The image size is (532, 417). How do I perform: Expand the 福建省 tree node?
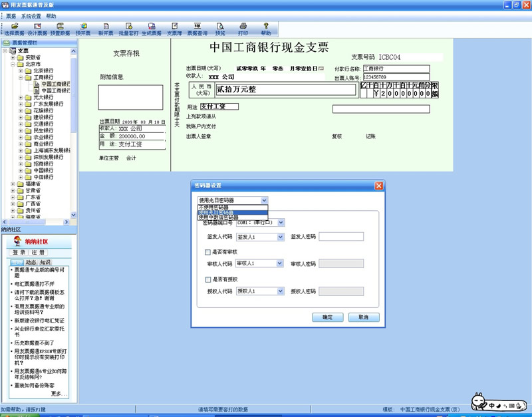(x=13, y=184)
